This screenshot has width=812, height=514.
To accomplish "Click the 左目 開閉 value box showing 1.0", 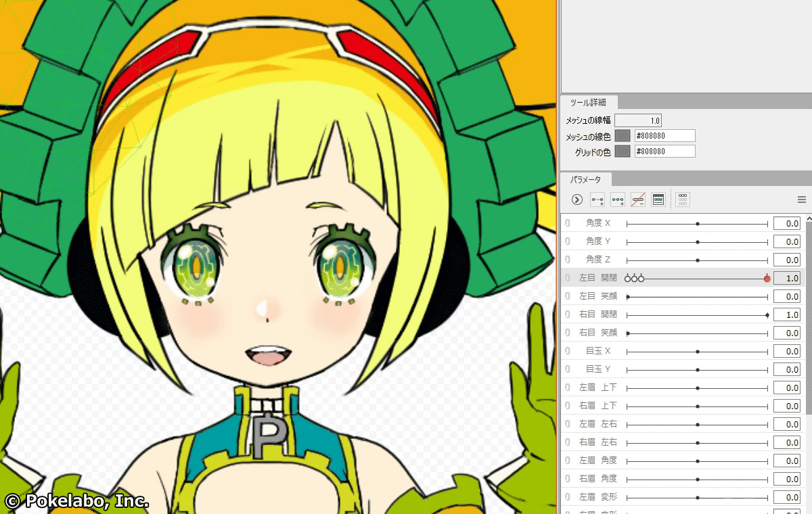I will pos(787,278).
